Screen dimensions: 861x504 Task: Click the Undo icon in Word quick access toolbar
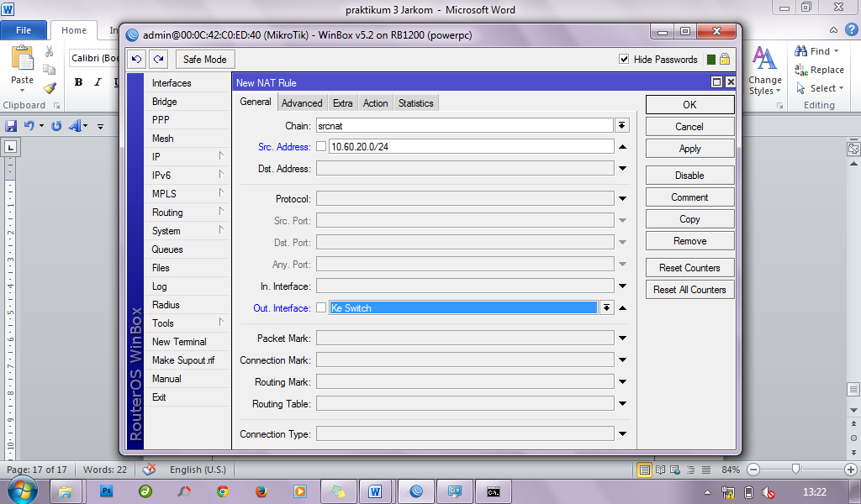pyautogui.click(x=29, y=126)
